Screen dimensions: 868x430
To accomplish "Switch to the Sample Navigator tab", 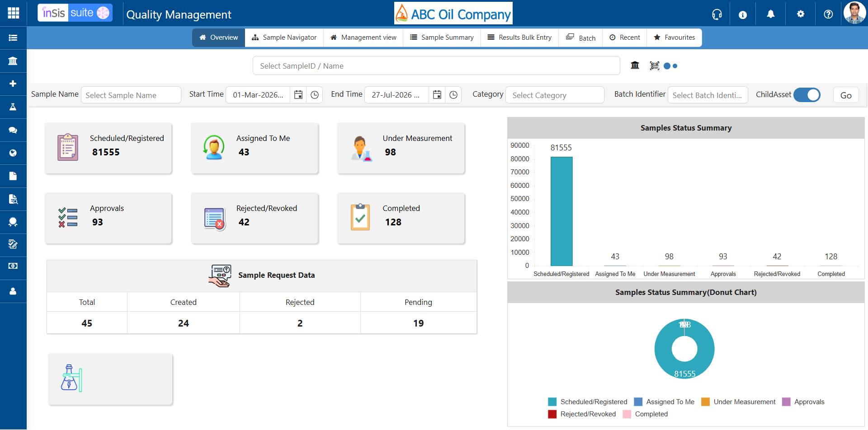I will [x=284, y=37].
